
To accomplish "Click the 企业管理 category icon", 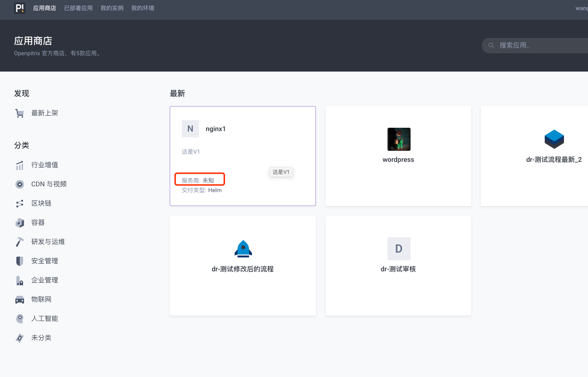I will click(x=20, y=280).
